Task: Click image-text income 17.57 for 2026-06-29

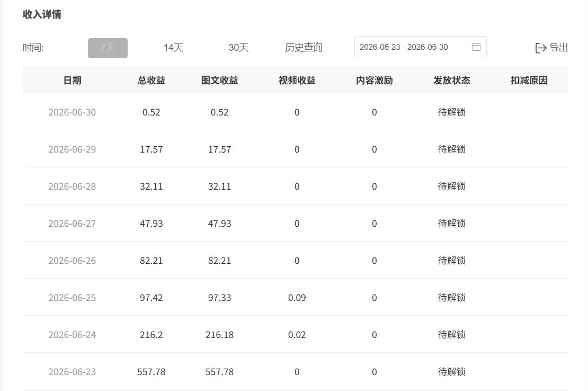Action: 220,149
